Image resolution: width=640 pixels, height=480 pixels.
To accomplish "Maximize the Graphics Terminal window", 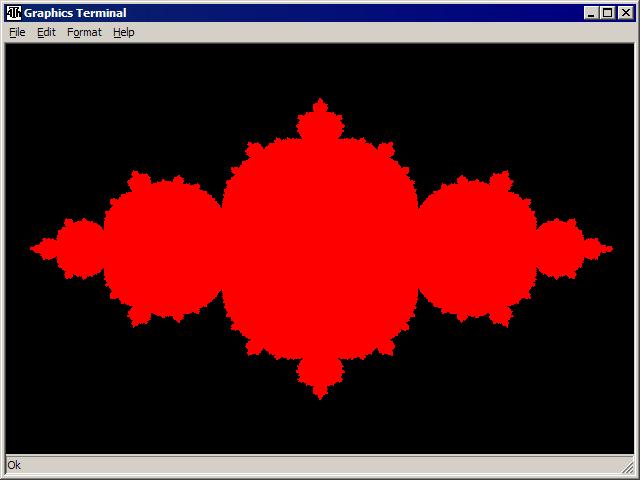I will point(607,13).
